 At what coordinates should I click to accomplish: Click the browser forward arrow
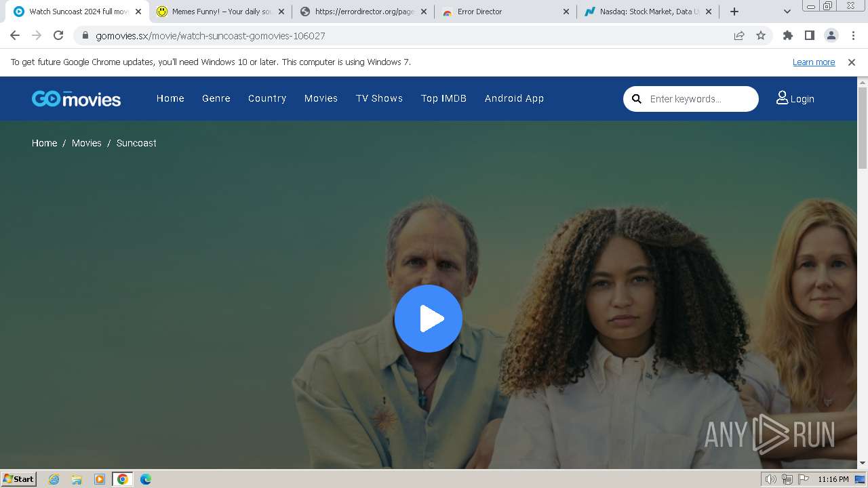37,35
